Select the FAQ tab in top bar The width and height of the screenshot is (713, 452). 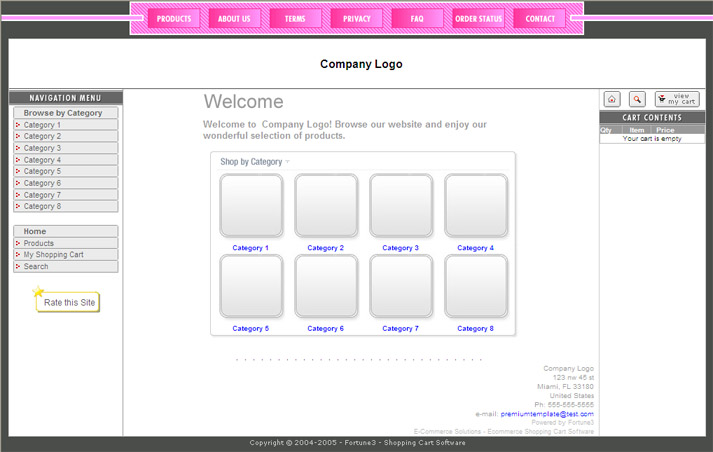(417, 19)
